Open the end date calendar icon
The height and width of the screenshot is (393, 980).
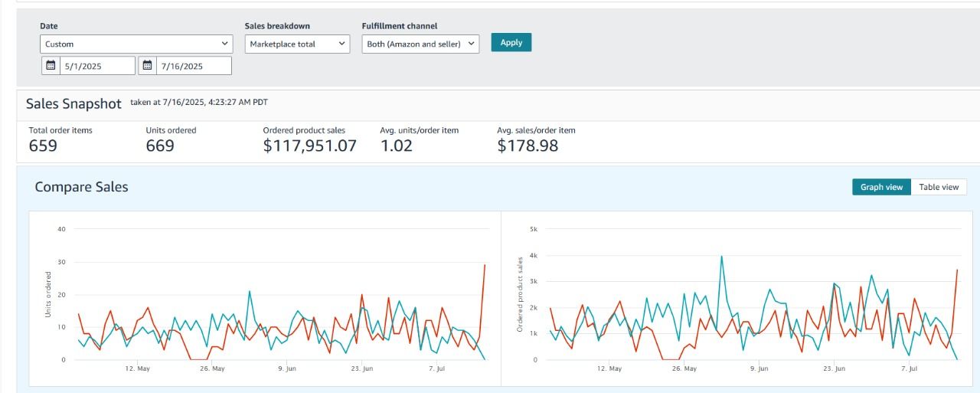coord(148,66)
